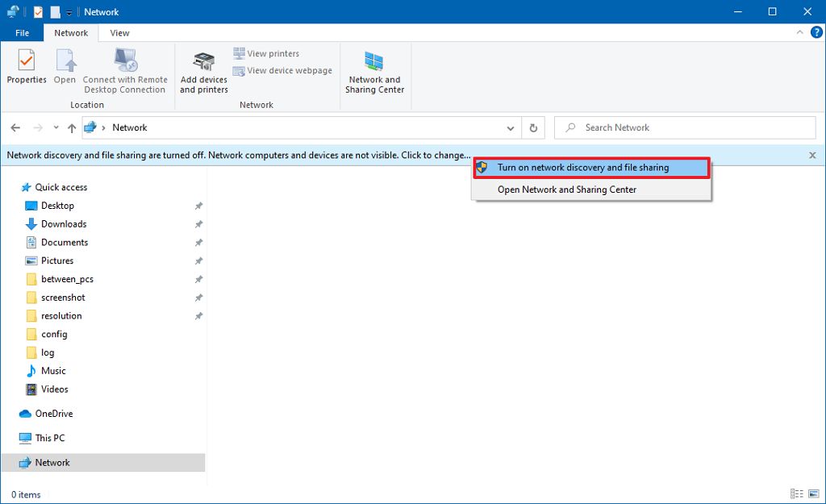
Task: Open Add devices and printers
Action: coord(204,73)
